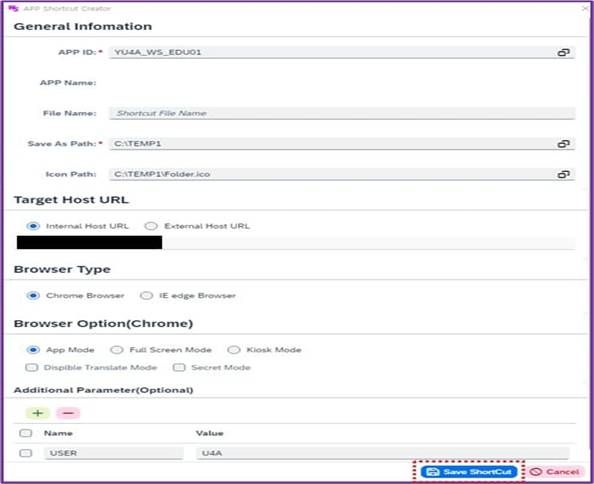Open browse icon for Save As Path
This screenshot has width=594, height=484.
tap(563, 144)
